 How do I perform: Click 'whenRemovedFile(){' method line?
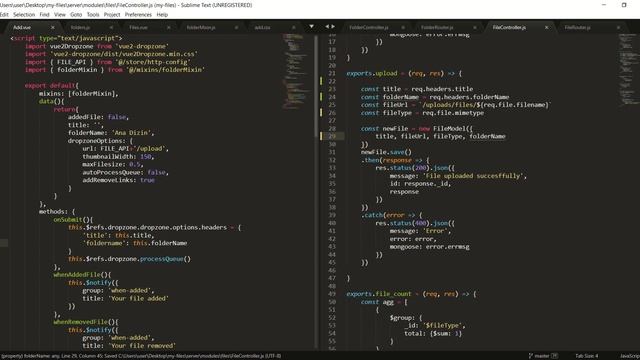86,322
